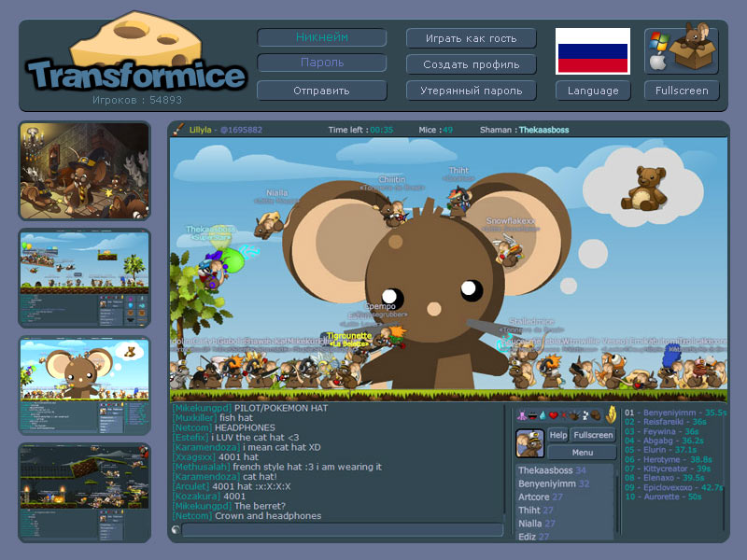747x560 pixels.
Task: Click the player list scrollbar
Action: [x=618, y=502]
